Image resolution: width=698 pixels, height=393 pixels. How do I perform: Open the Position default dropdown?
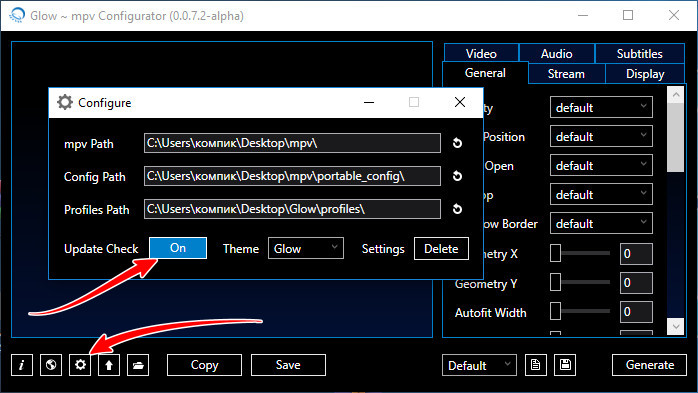point(601,136)
